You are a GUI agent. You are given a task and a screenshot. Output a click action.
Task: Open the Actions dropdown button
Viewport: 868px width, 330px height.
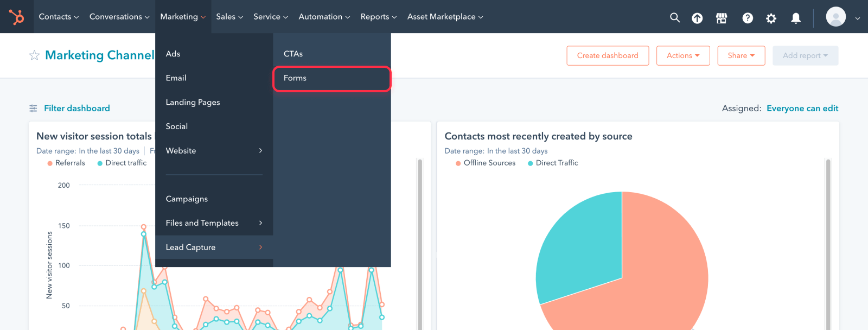pos(683,55)
